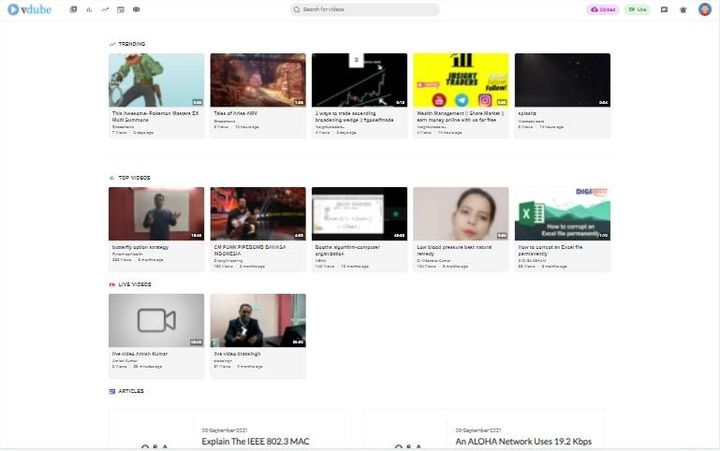Screen dimensions: 720x451
Task: Open the Top Videos section heading
Action: pos(134,178)
